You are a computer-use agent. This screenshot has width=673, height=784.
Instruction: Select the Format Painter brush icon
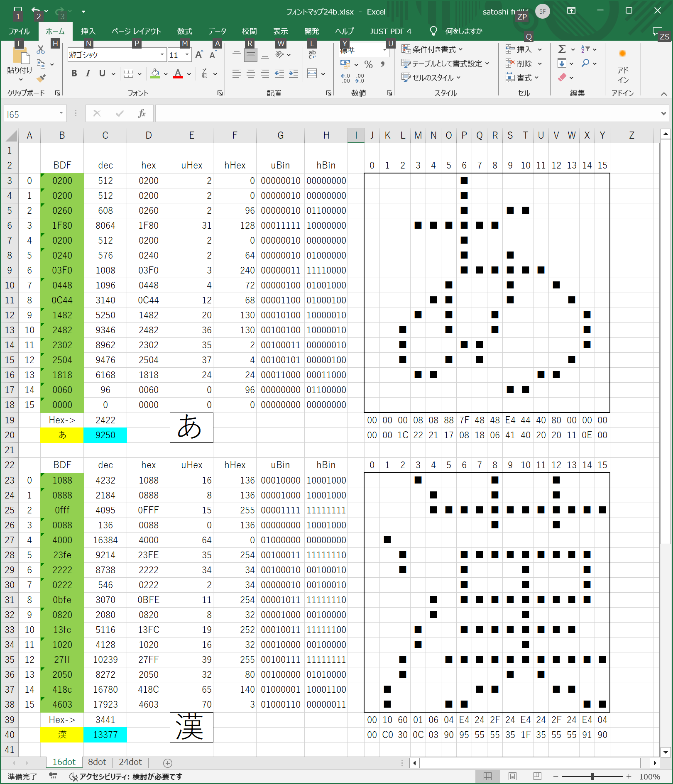pos(41,78)
